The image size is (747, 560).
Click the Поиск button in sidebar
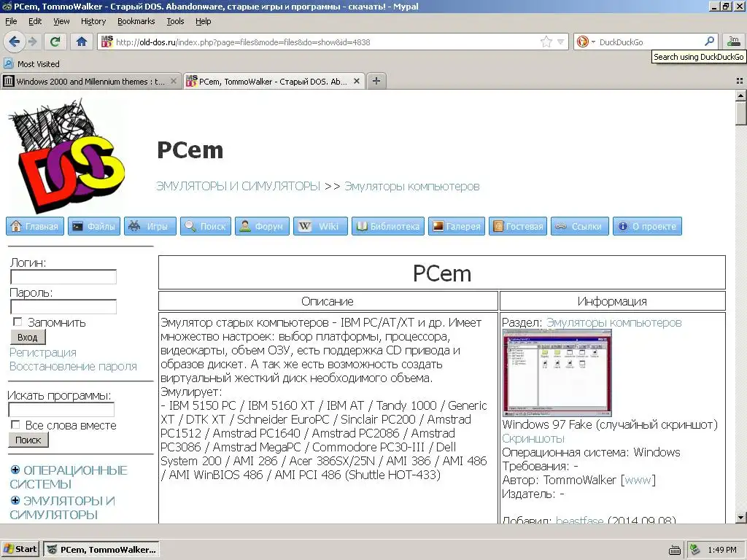[28, 440]
